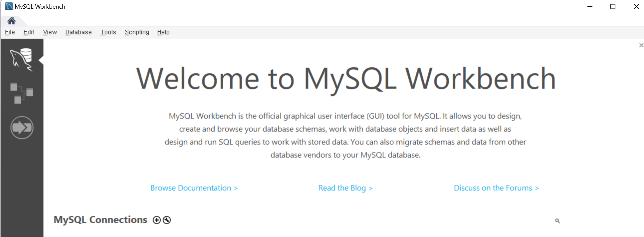This screenshot has height=237, width=644.
Task: Close the welcome message with small X
Action: click(641, 45)
